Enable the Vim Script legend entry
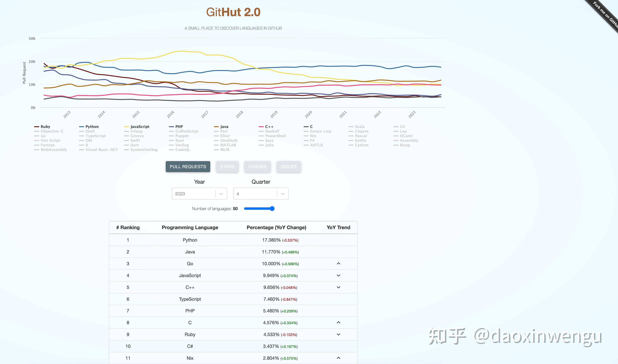The height and width of the screenshot is (364, 618). (x=47, y=141)
